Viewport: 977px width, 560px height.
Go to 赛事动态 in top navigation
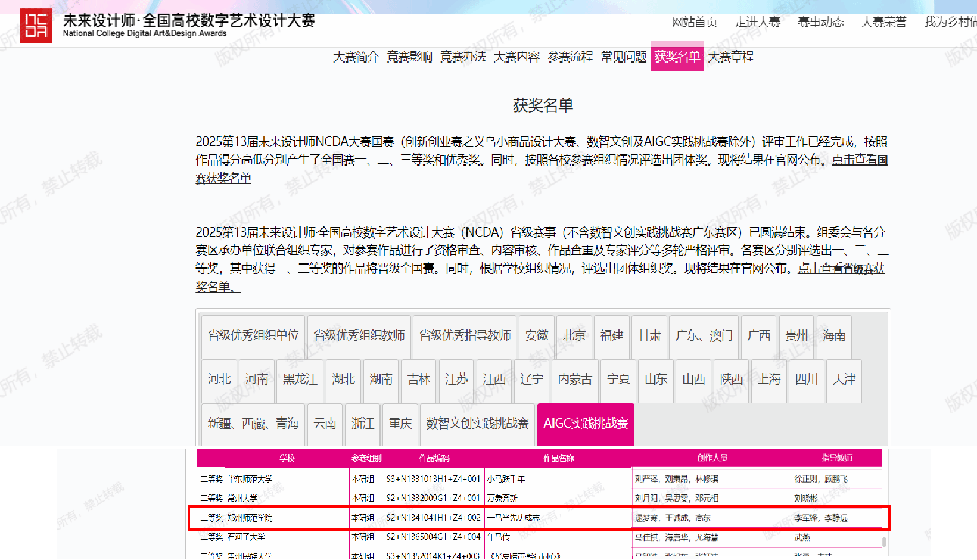click(x=820, y=22)
